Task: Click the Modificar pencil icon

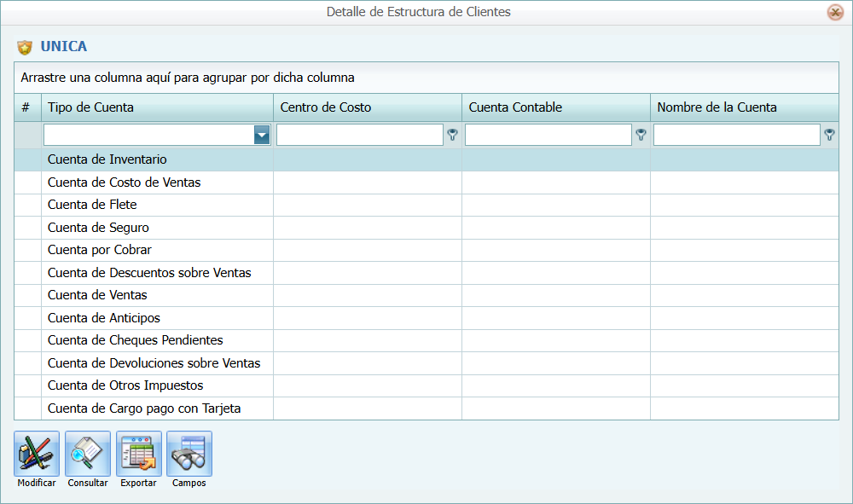Action: 36,452
